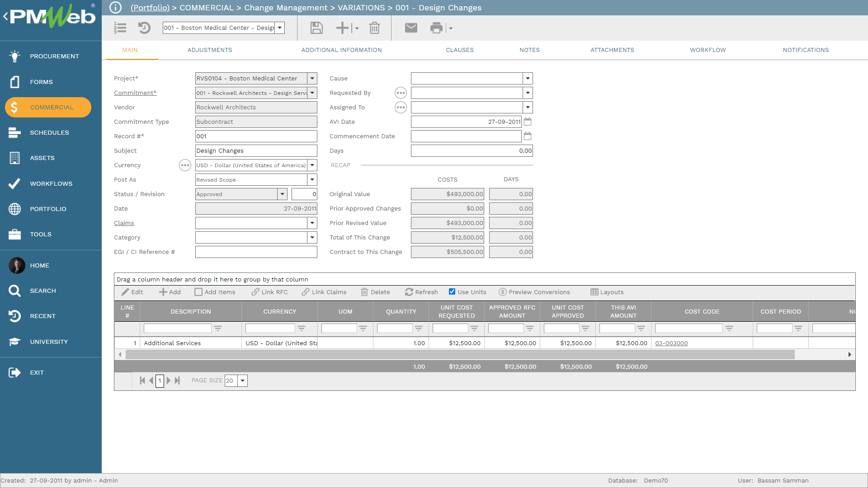Expand the Cause dropdown field
868x488 pixels.
coord(527,78)
